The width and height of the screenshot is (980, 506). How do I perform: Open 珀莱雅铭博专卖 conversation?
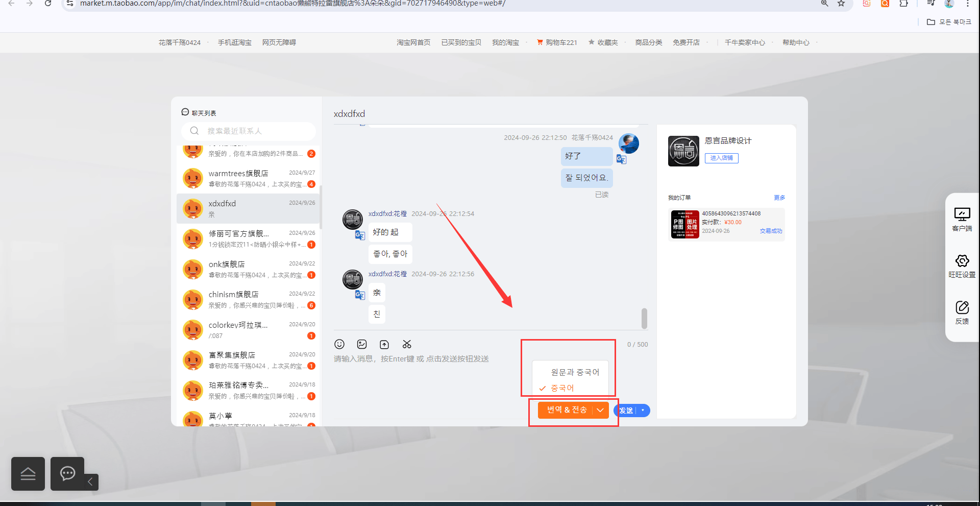pos(249,390)
